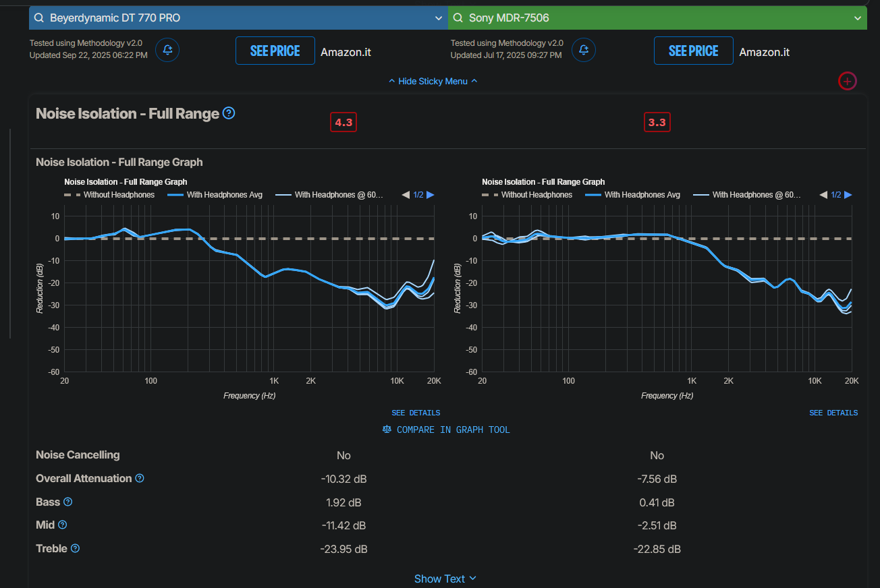Open Bass info question icon

click(67, 502)
